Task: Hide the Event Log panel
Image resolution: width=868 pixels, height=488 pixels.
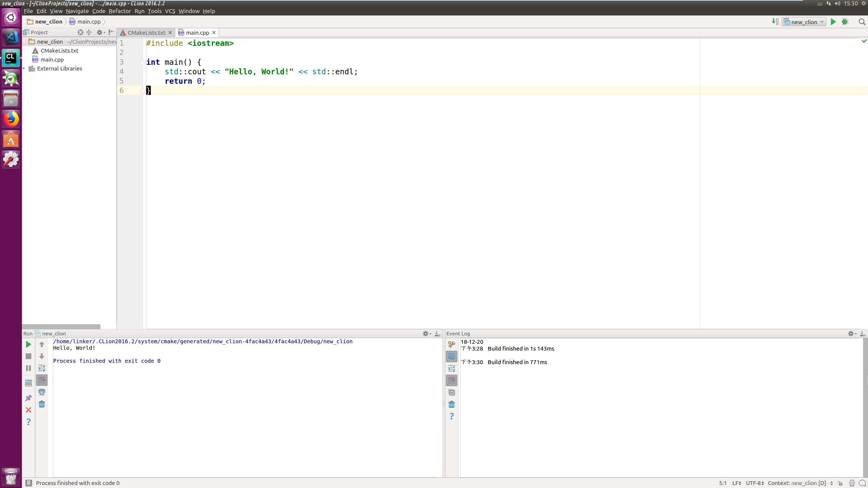Action: tap(863, 333)
